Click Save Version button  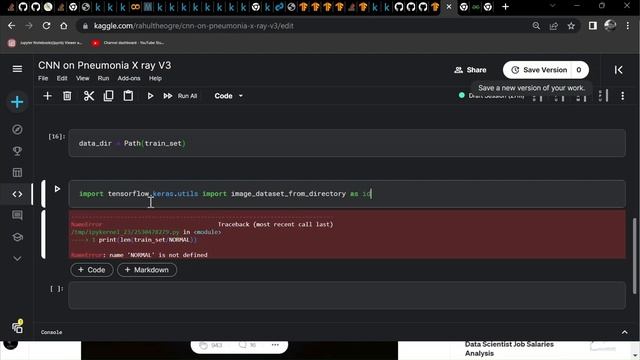coord(539,70)
